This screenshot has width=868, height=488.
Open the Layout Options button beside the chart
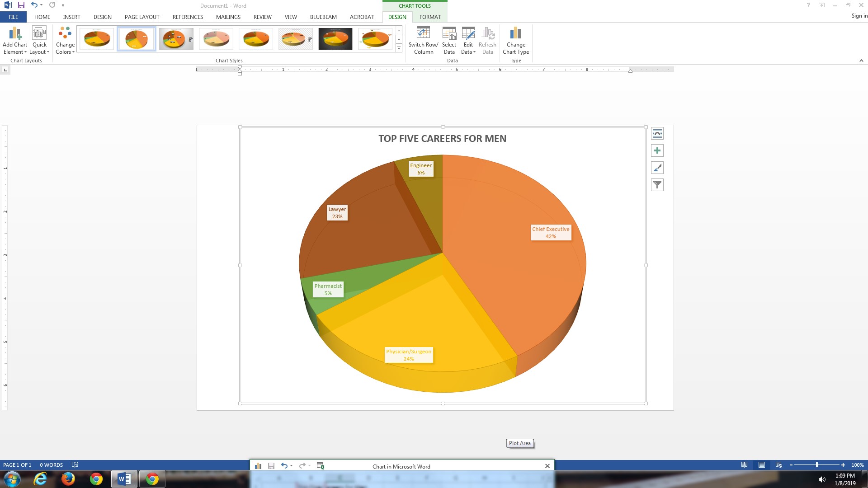[x=657, y=134]
